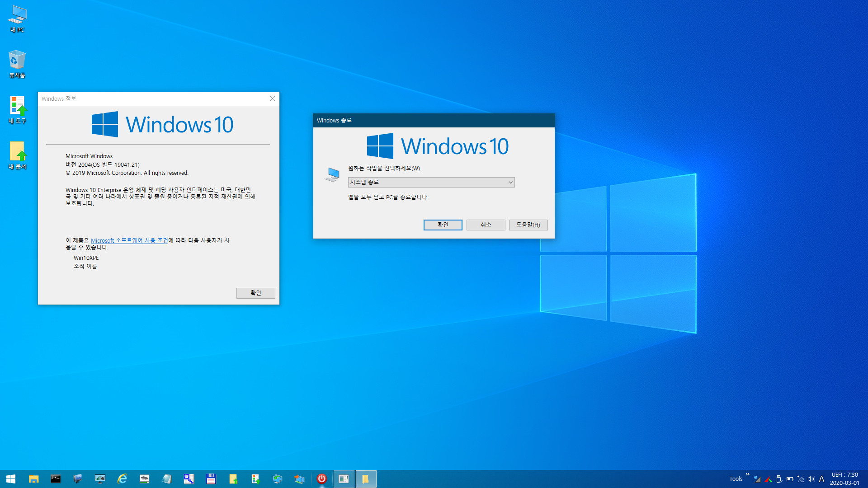Open the Command Prompt taskbar icon
The height and width of the screenshot is (488, 868).
coord(56,479)
